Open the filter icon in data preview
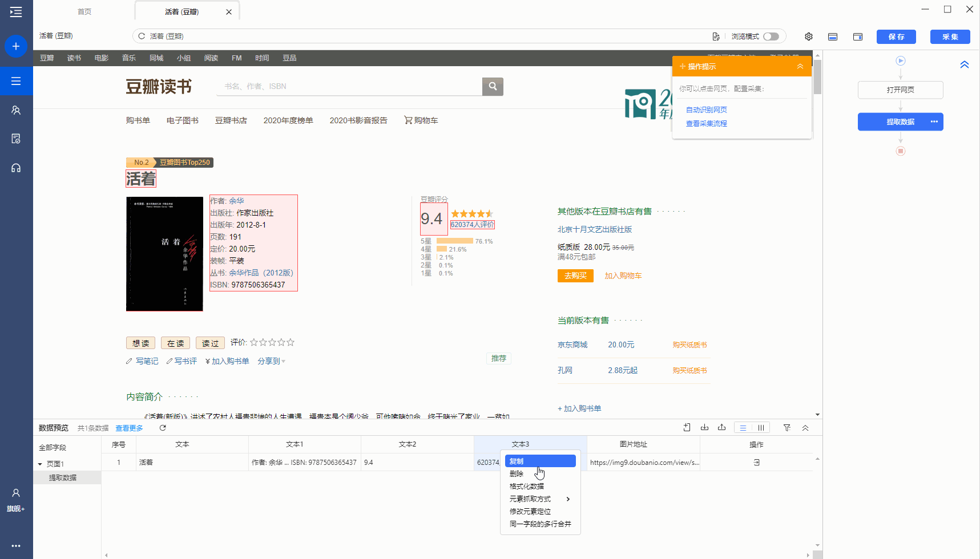The width and height of the screenshot is (980, 559). pos(787,427)
